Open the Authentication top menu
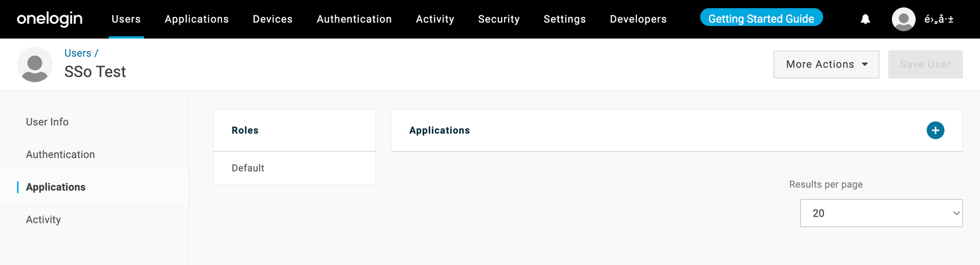980x265 pixels. coord(354,19)
